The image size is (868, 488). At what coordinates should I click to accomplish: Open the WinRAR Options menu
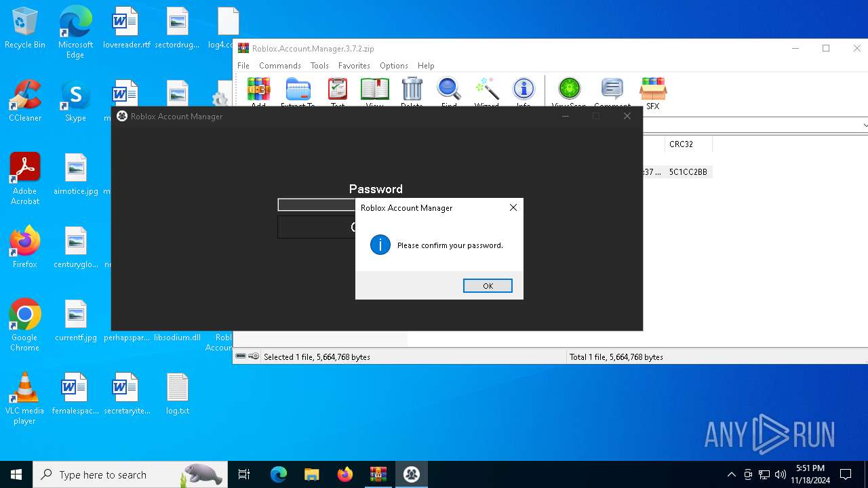394,66
